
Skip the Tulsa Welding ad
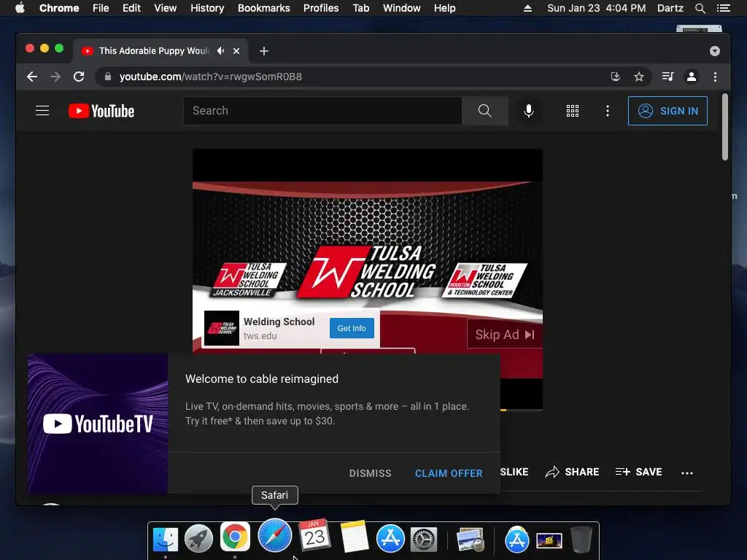click(505, 334)
